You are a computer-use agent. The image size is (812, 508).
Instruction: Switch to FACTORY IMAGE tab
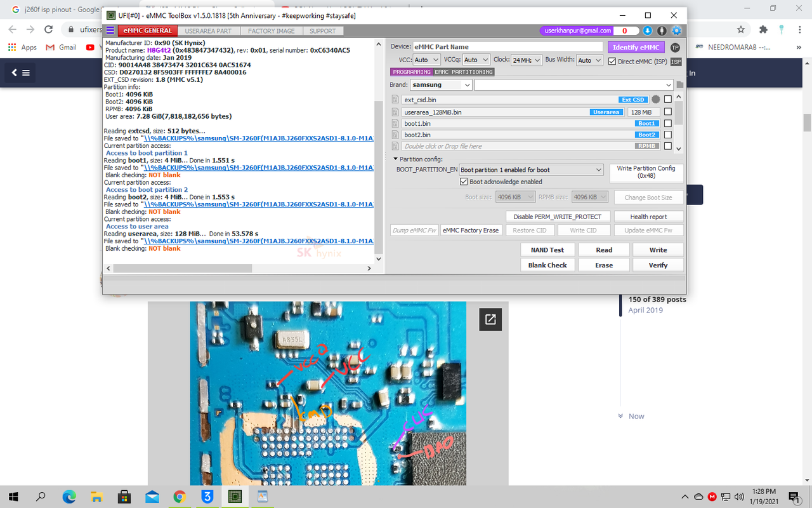pyautogui.click(x=271, y=30)
